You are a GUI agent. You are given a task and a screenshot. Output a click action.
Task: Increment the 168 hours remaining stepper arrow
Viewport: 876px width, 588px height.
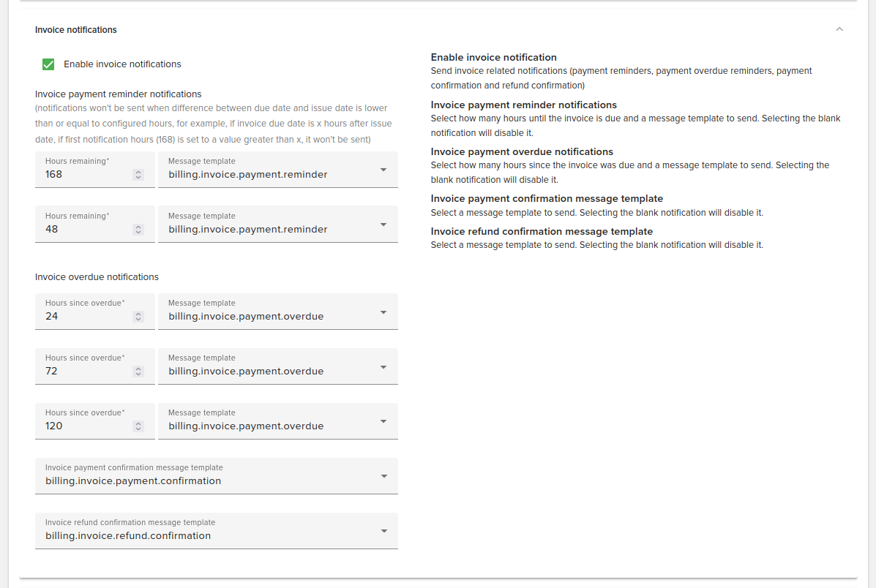click(x=138, y=171)
